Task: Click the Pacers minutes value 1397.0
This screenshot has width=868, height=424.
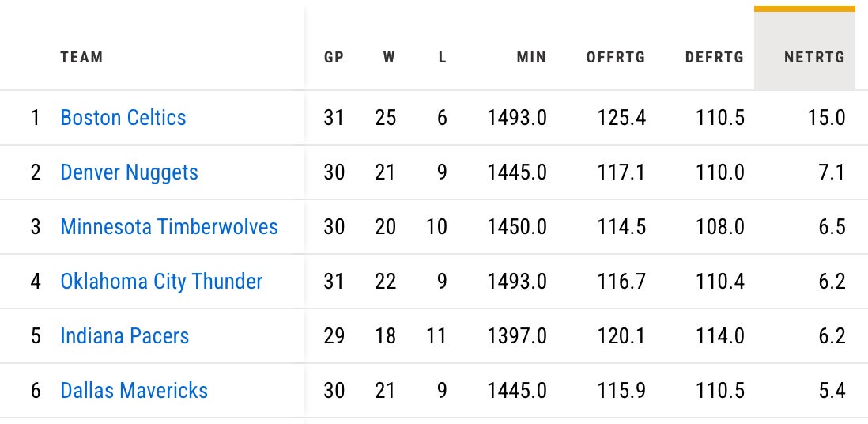Action: [517, 336]
